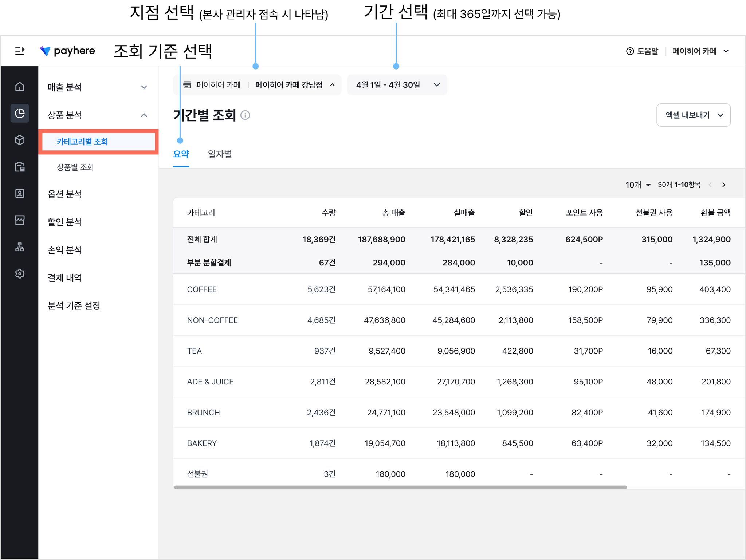Go to next page arrow
This screenshot has width=746, height=560.
724,185
